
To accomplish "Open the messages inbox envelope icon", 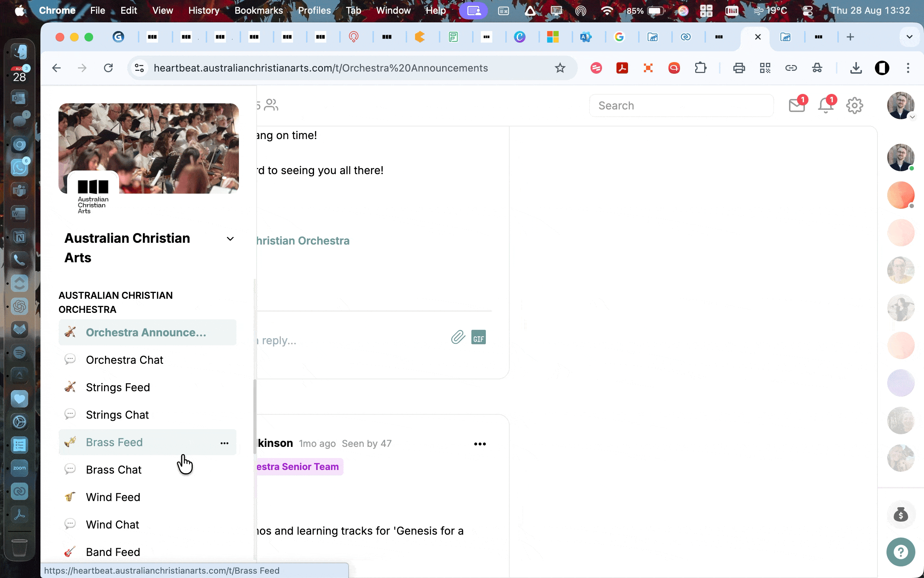I will click(x=797, y=105).
